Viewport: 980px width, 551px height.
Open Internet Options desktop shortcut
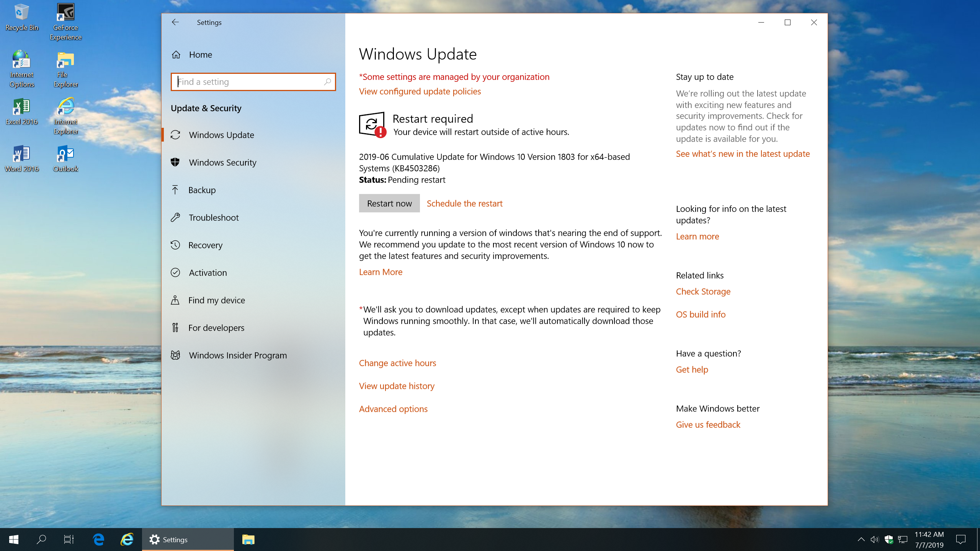point(21,69)
